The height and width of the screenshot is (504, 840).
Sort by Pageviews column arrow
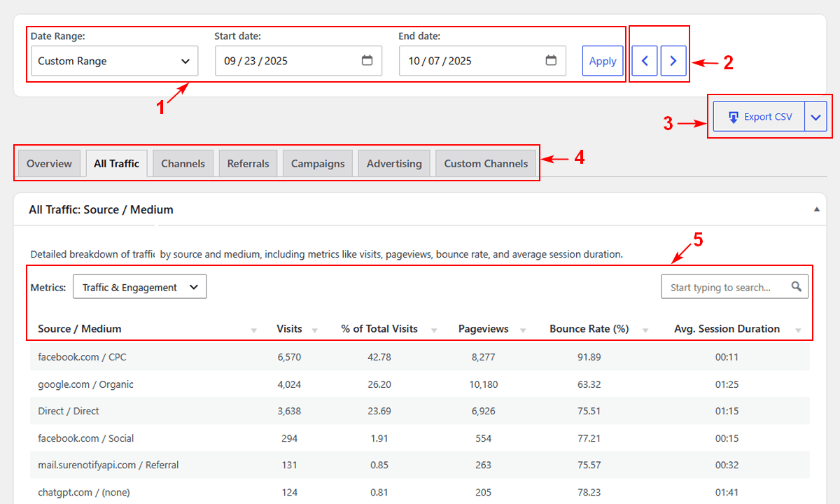[524, 330]
